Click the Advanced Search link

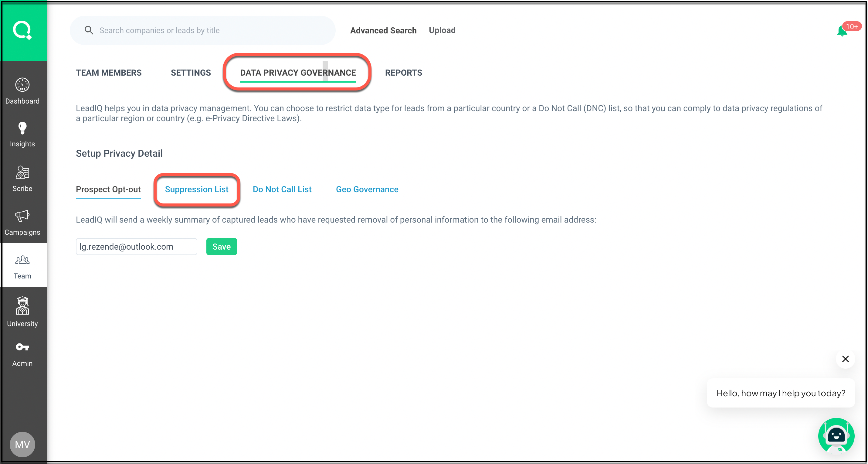[x=383, y=30]
